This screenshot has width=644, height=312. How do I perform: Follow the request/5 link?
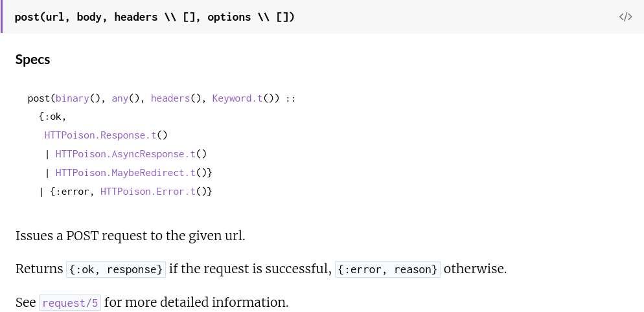pos(70,303)
